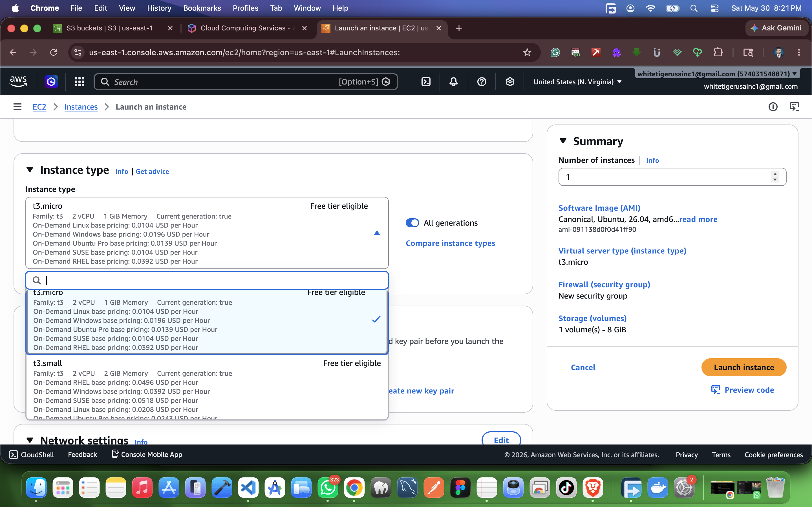Open the AWS CloudShell icon in top bar
The height and width of the screenshot is (507, 812).
(x=426, y=82)
